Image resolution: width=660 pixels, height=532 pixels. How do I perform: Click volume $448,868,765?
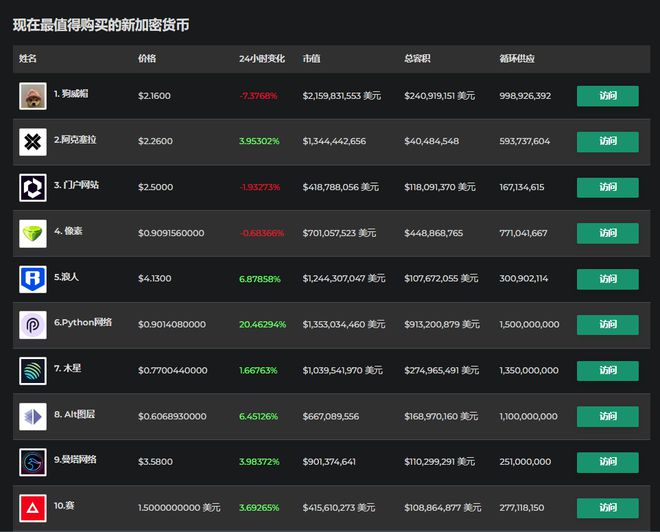coord(434,233)
